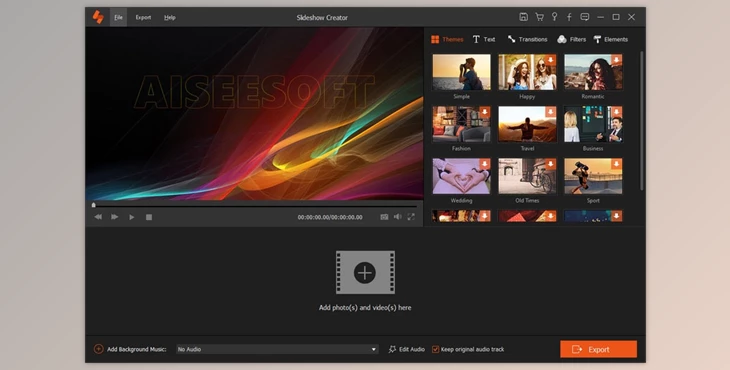730x370 pixels.
Task: Download the Romantic theme via its arrow icon
Action: [x=616, y=60]
